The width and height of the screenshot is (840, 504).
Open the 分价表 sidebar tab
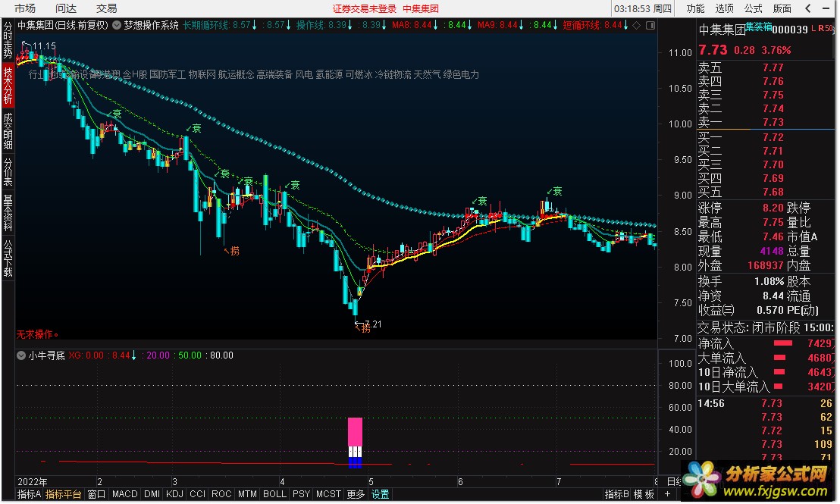[8, 171]
